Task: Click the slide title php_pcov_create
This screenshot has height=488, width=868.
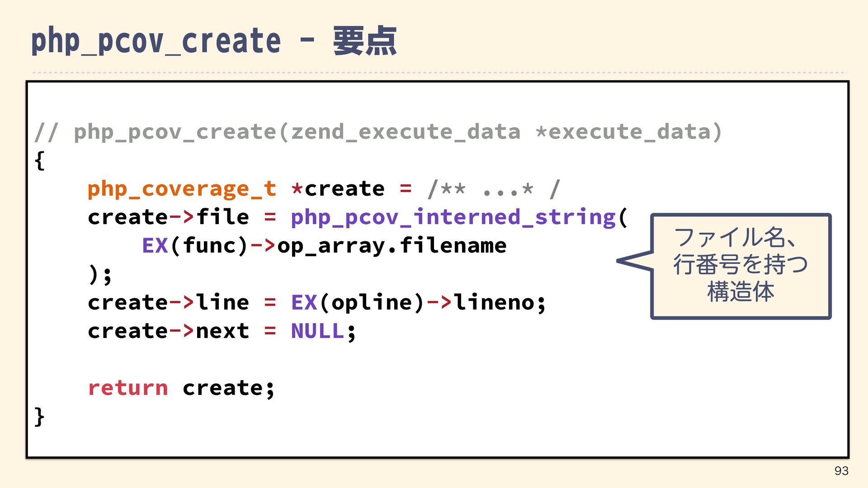Action: pyautogui.click(x=156, y=42)
